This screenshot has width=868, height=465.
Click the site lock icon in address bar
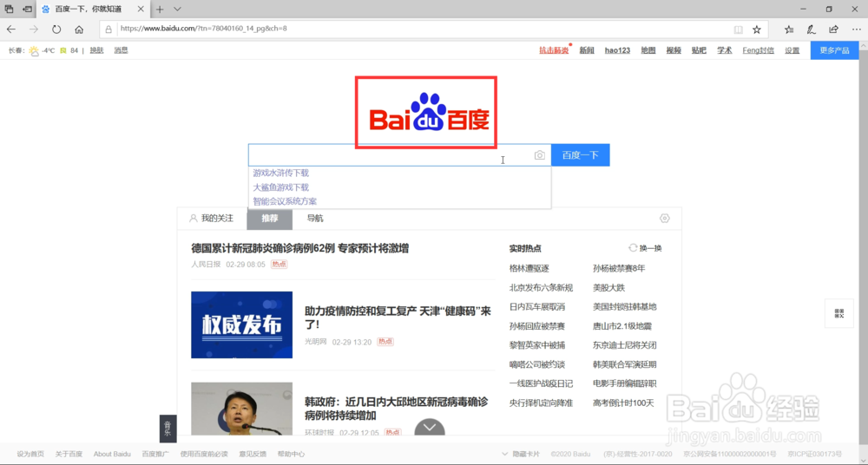tap(108, 29)
